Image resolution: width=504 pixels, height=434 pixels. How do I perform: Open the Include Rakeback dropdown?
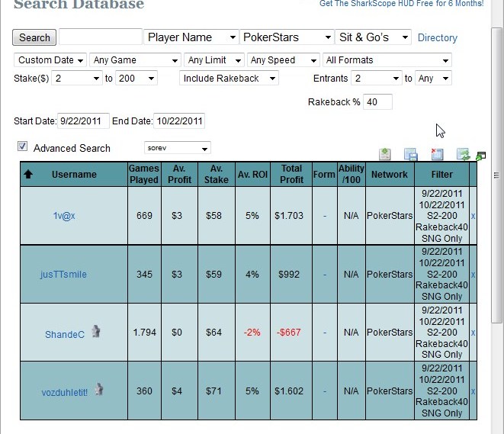pyautogui.click(x=229, y=79)
